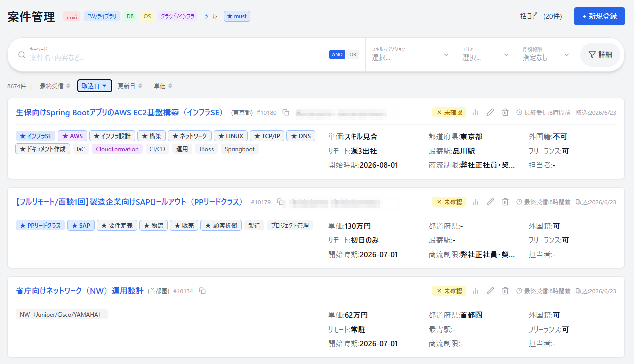Image resolution: width=634 pixels, height=364 pixels.
Task: Click the CloudFormation skill tag
Action: pos(117,149)
